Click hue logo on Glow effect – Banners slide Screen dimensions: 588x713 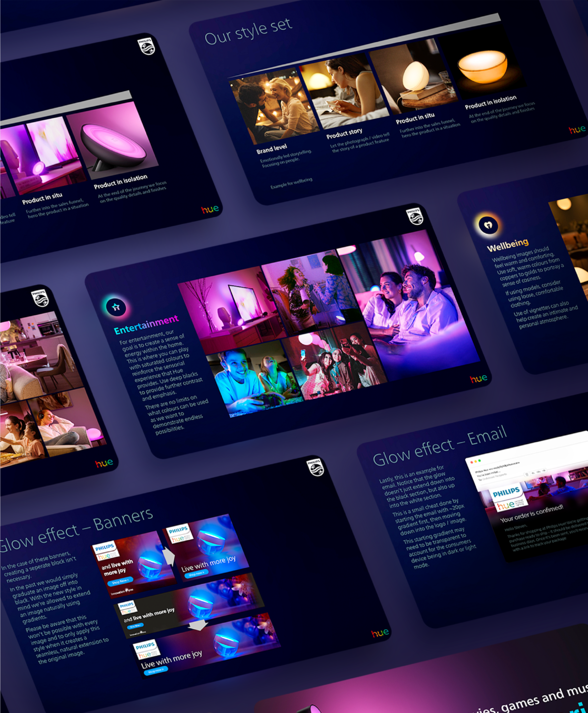(380, 633)
